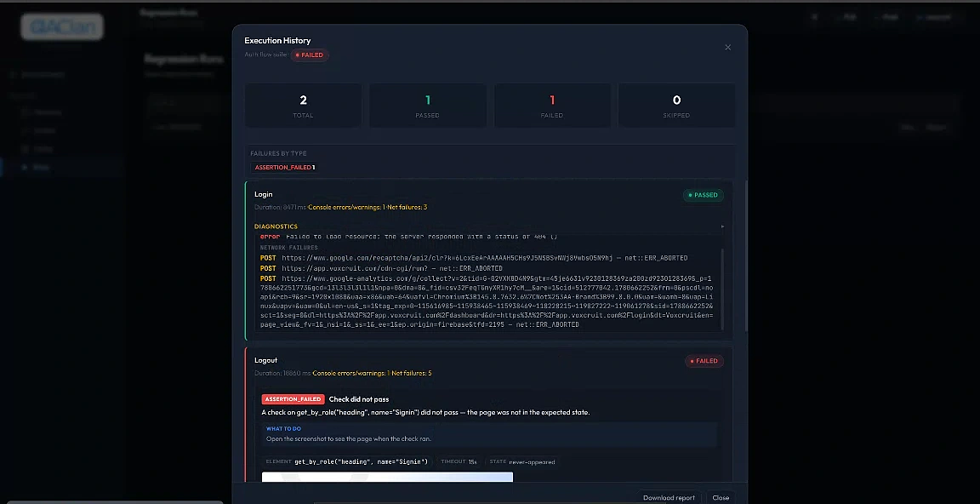Click the google-analytics collect POST URL
The width and height of the screenshot is (980, 504).
coord(487,301)
